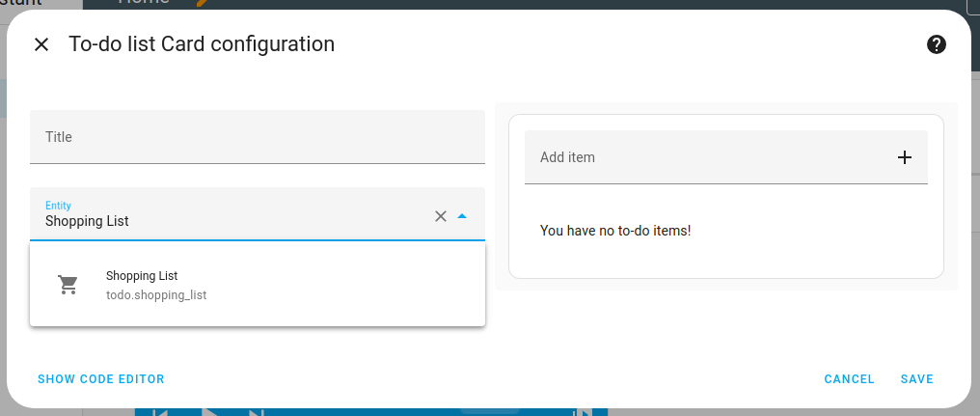Click the Home tab behind dialog
The height and width of the screenshot is (416, 980).
[x=143, y=3]
